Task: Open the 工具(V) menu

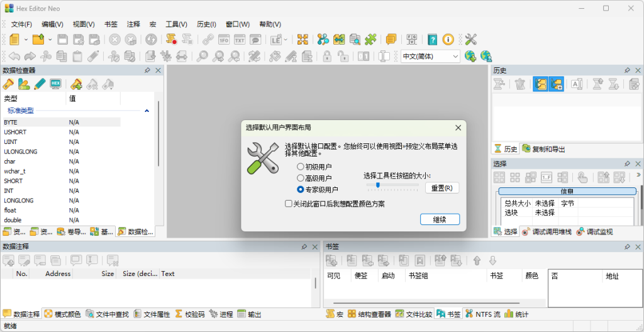Action: coord(176,25)
